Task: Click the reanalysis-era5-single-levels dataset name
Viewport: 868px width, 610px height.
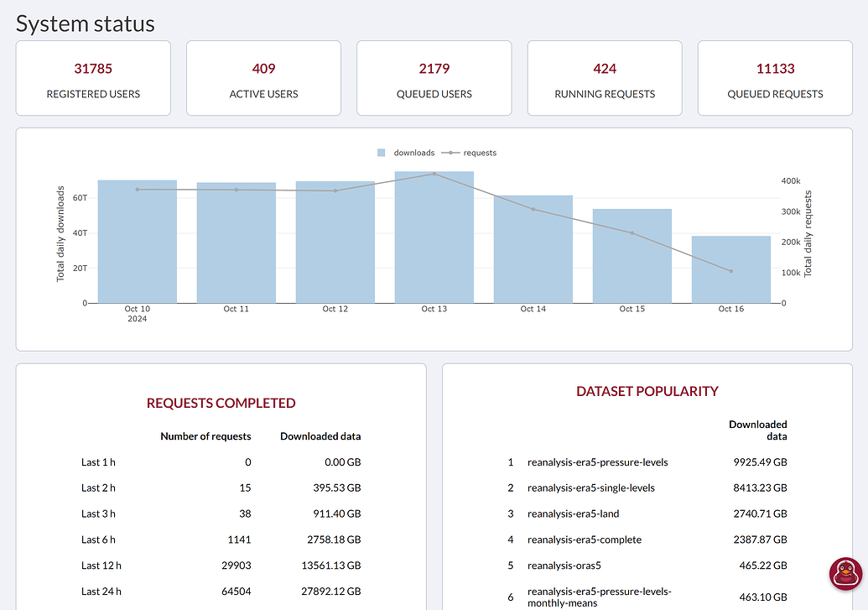Action: tap(591, 488)
